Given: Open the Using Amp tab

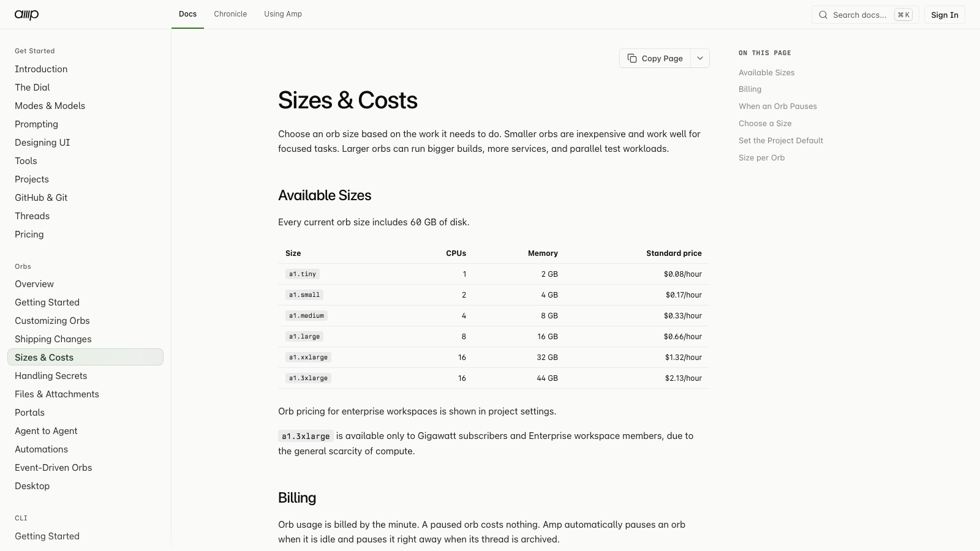Looking at the screenshot, I should (283, 14).
